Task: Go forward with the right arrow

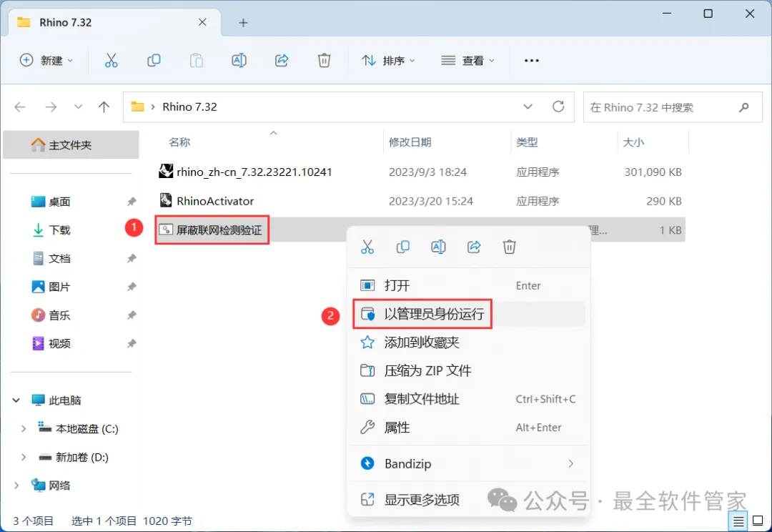Action: coord(51,107)
